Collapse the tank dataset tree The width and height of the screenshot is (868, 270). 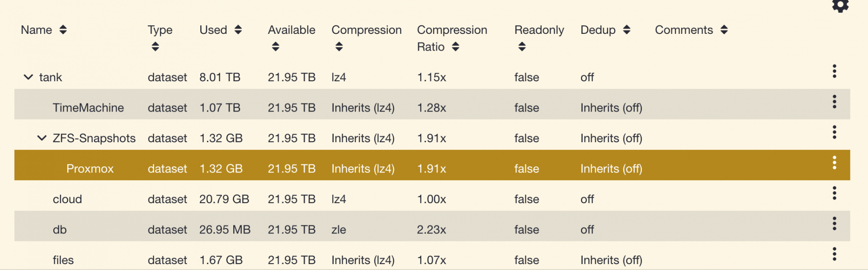pyautogui.click(x=28, y=77)
